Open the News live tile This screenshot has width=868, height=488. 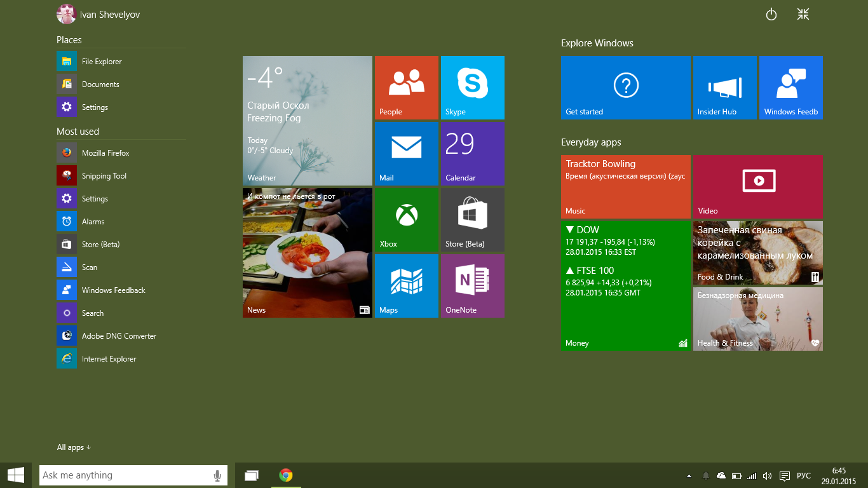pos(308,253)
